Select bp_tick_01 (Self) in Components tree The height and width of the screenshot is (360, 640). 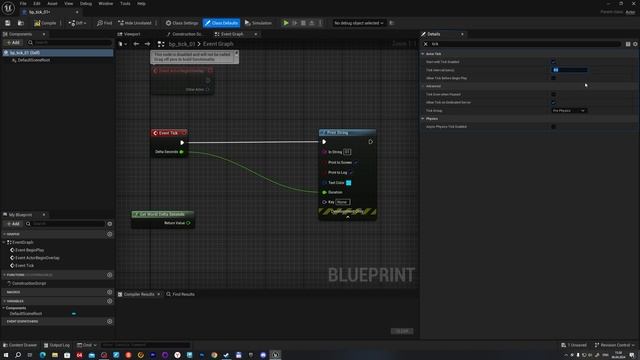[58, 53]
